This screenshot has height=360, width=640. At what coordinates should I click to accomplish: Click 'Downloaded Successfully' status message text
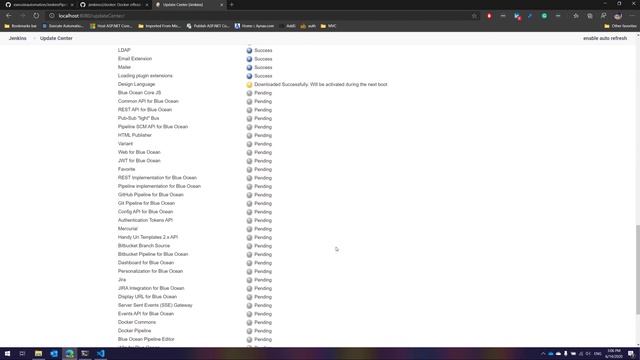[x=320, y=84]
